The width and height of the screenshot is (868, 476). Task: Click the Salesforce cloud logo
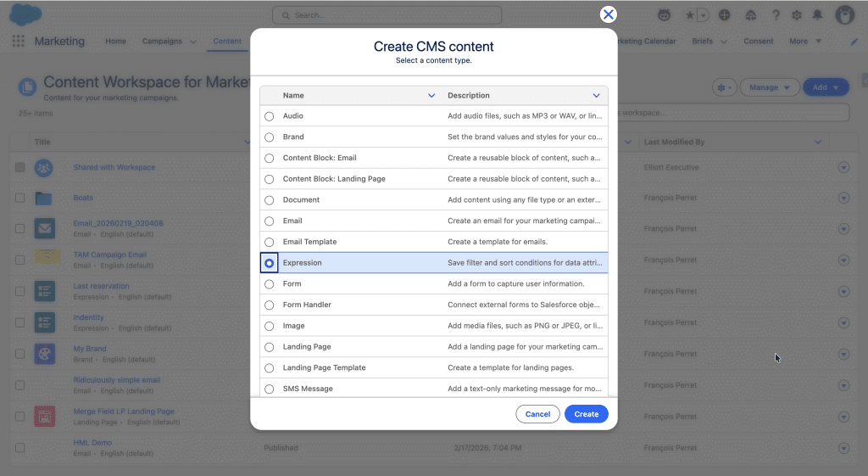point(25,15)
